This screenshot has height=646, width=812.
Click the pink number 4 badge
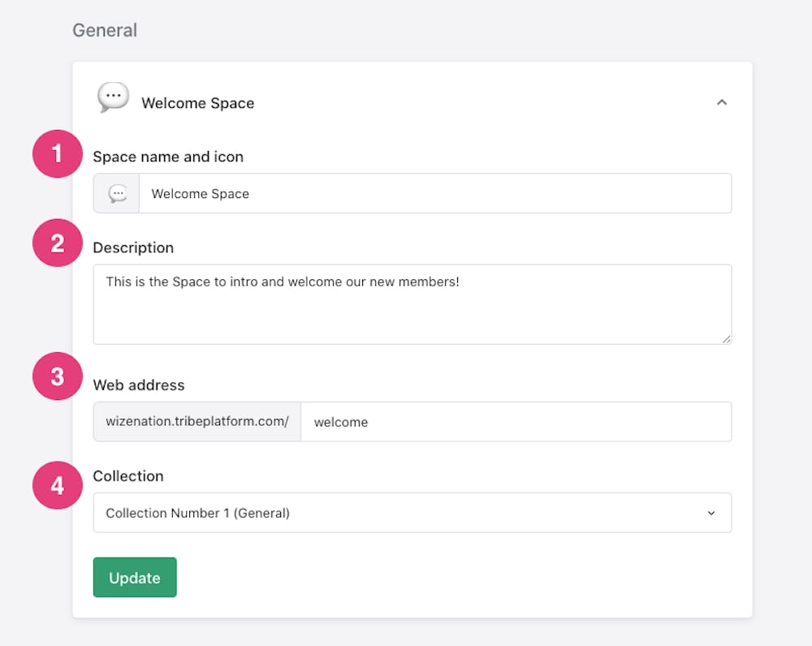tap(57, 485)
